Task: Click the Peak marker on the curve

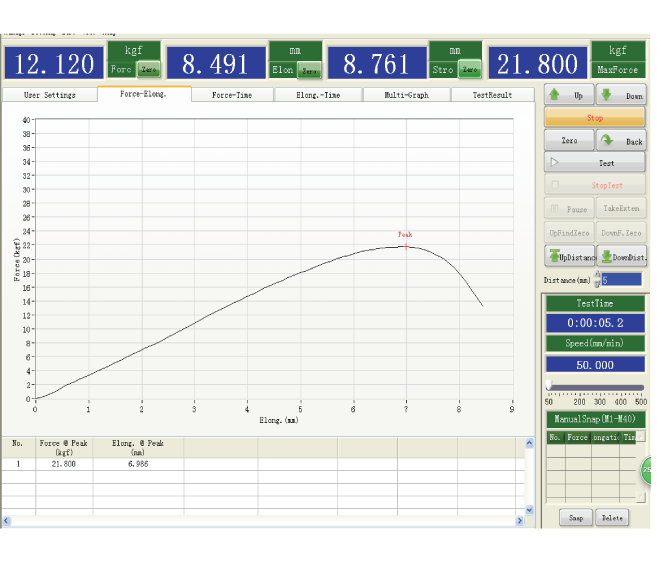Action: tap(406, 246)
